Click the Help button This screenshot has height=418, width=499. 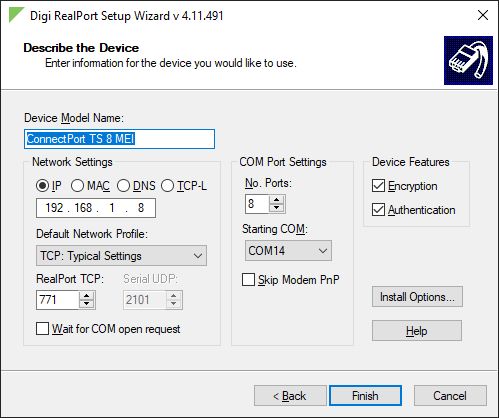coord(417,331)
